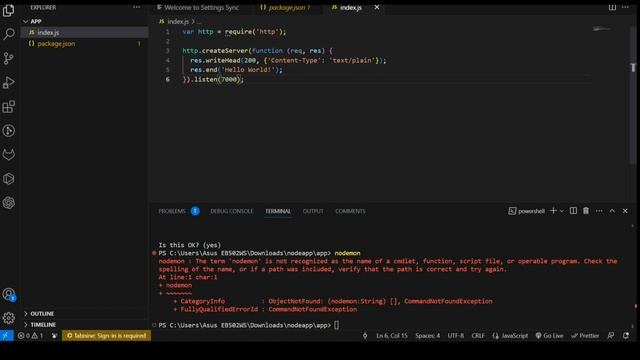Maximize the panel with chevron up
Screen dimensions: 640x360
tap(612, 211)
